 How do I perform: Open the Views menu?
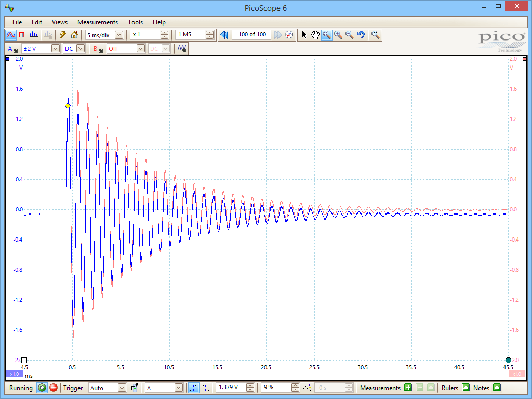click(59, 22)
